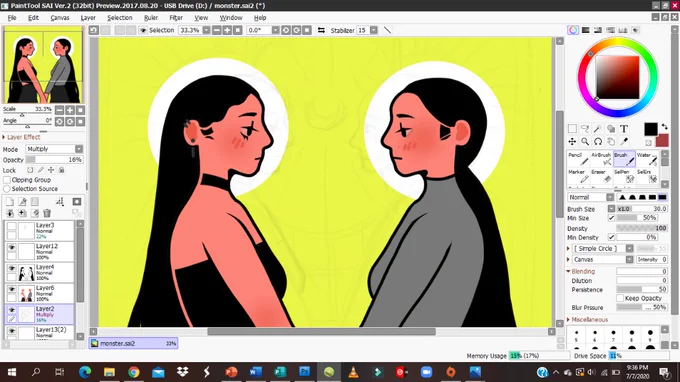Select the Text tool
Viewport: 680px width, 382px height.
click(x=624, y=129)
